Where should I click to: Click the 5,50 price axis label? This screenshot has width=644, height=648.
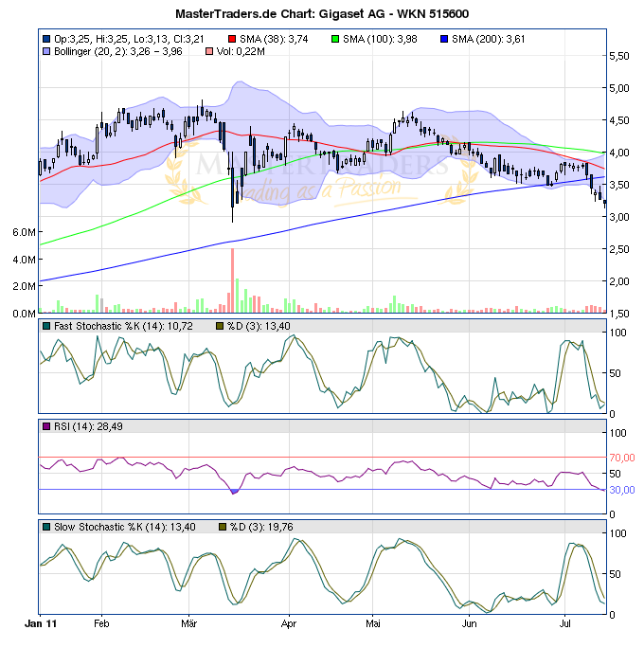tap(619, 56)
